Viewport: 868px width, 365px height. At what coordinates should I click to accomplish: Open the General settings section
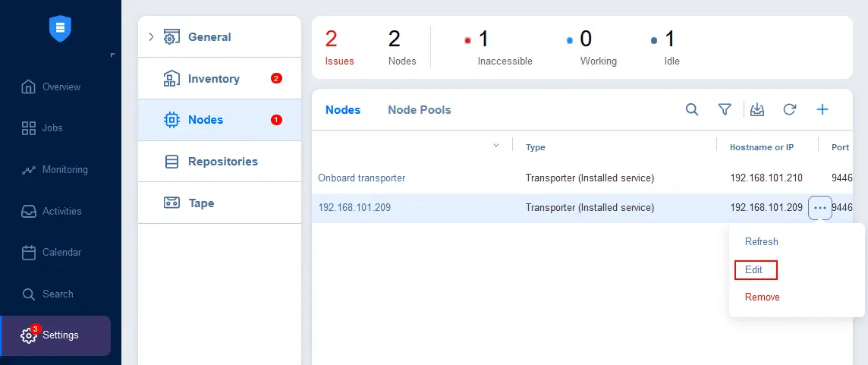(220, 36)
